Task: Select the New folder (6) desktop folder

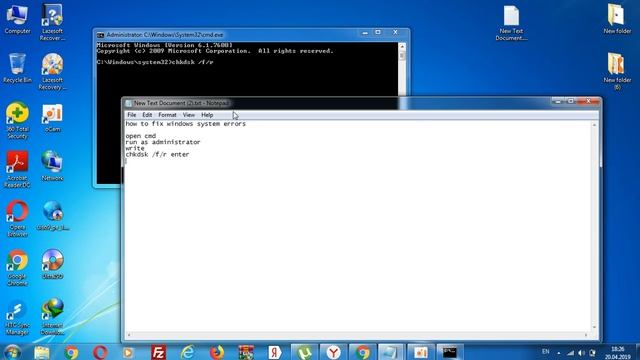Action: (617, 71)
